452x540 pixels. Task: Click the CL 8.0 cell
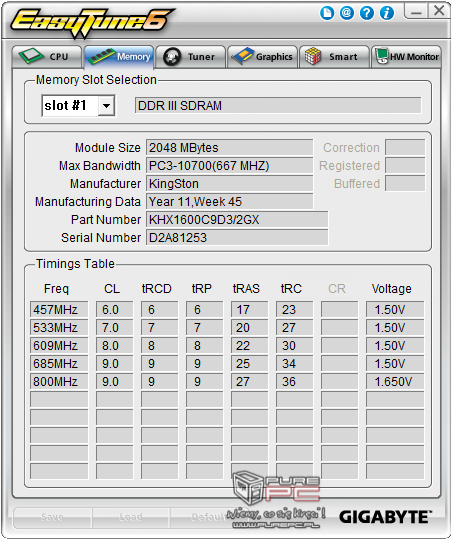(114, 345)
